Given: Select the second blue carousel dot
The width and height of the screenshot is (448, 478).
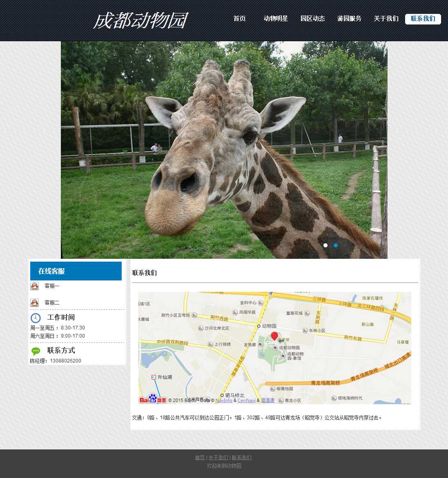Looking at the screenshot, I should pos(336,245).
